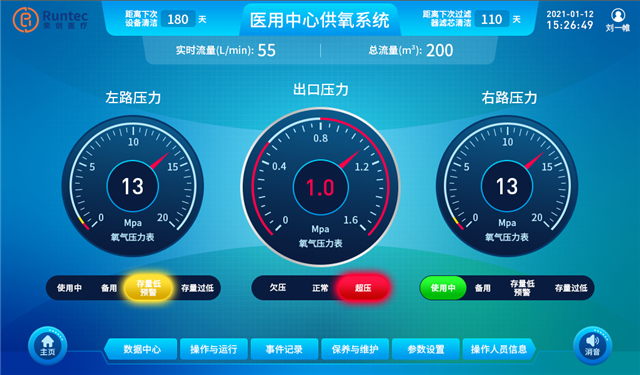Select the 出口压力 center gauge

click(x=320, y=187)
